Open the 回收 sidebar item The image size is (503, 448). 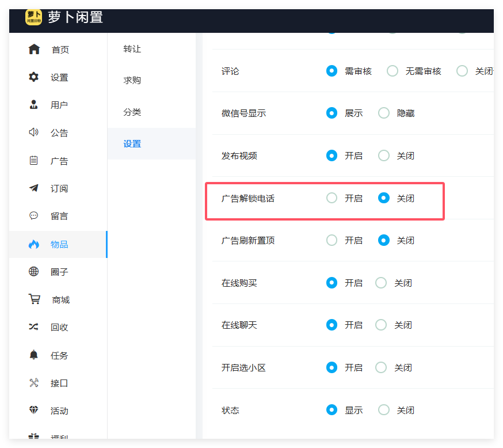(58, 327)
